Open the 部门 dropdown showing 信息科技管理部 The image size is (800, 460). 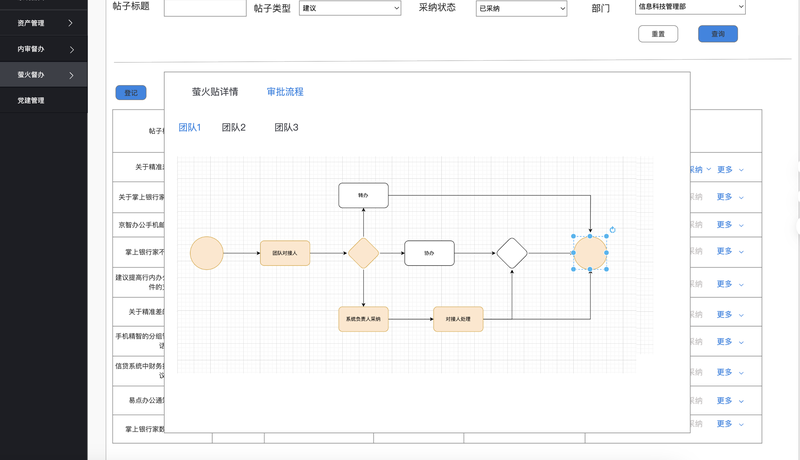[690, 7]
